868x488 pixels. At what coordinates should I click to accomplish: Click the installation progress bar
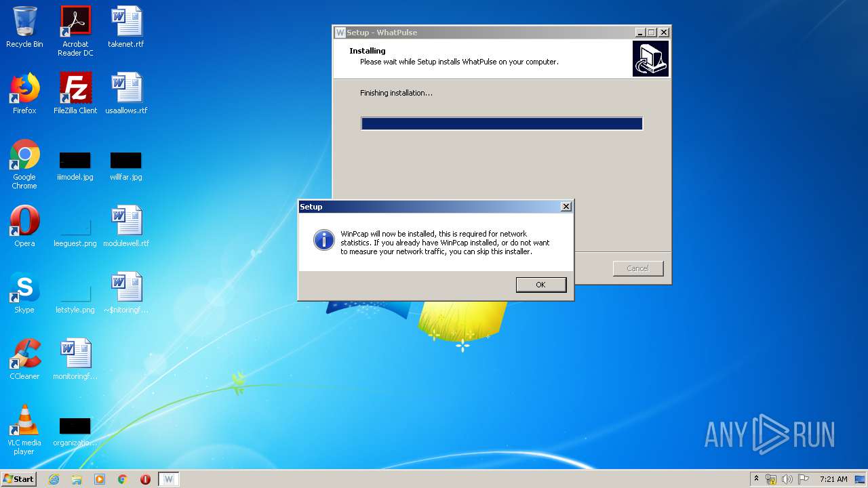[x=502, y=123]
